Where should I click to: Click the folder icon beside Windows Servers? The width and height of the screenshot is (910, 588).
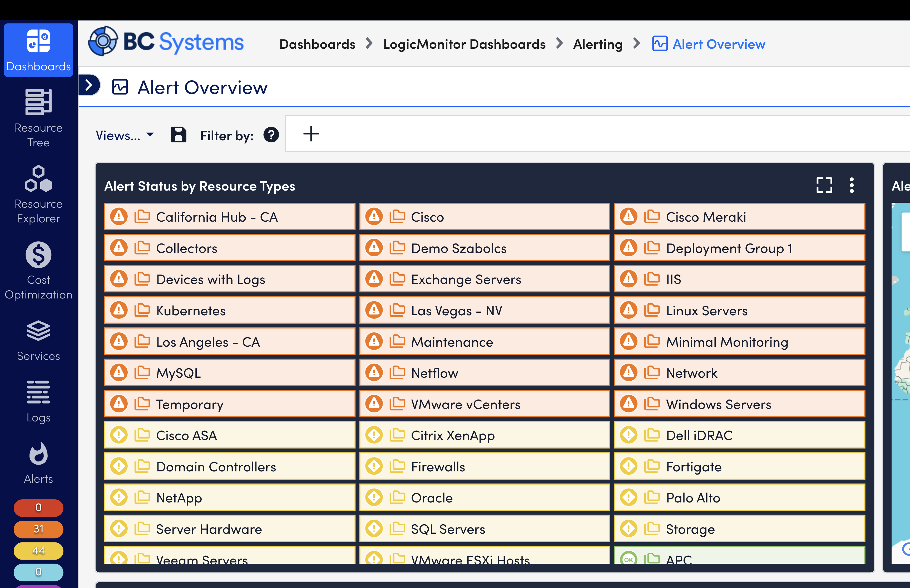pyautogui.click(x=652, y=403)
